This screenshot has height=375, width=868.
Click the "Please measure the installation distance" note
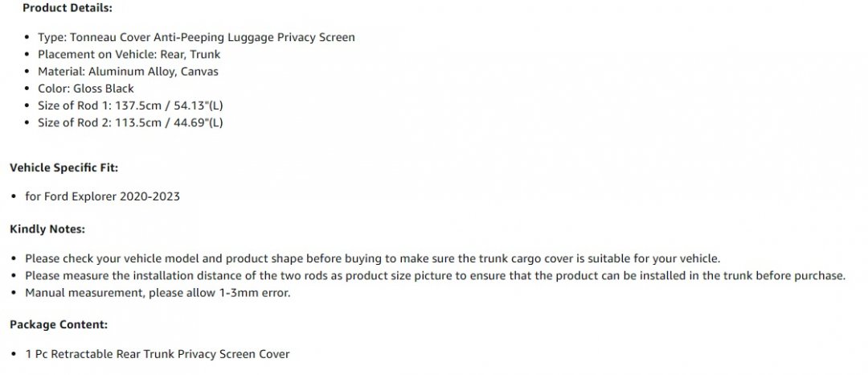pyautogui.click(x=435, y=275)
